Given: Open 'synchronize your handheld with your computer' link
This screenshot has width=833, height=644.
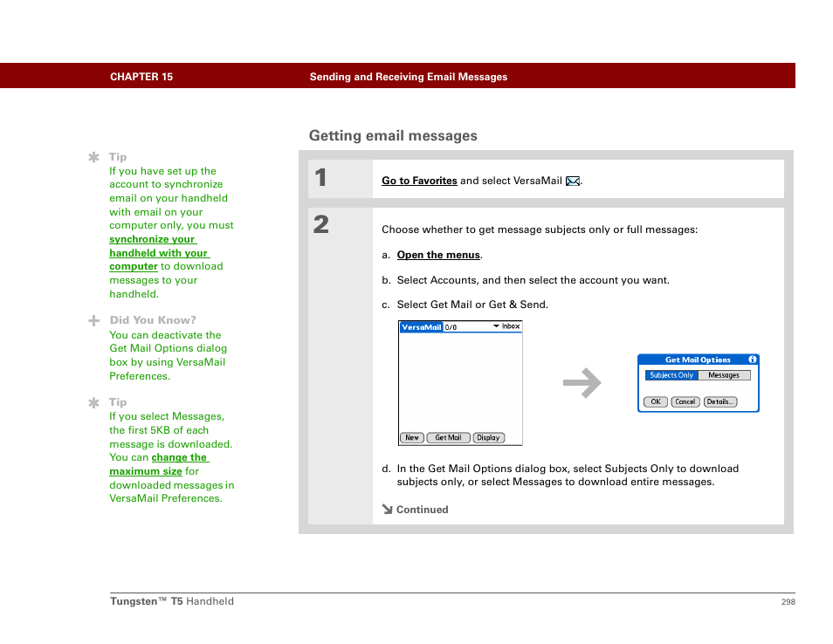Looking at the screenshot, I should [x=160, y=253].
